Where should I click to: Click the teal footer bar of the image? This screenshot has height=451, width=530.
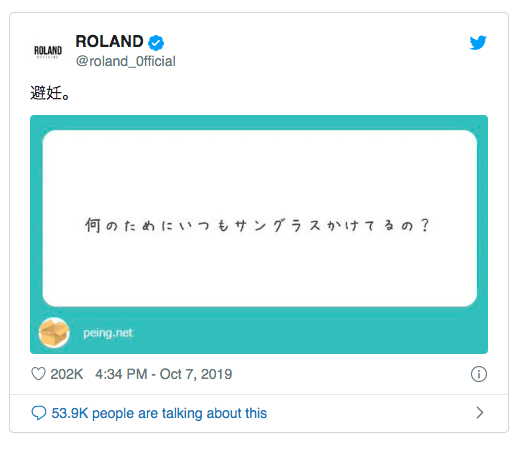click(x=259, y=331)
